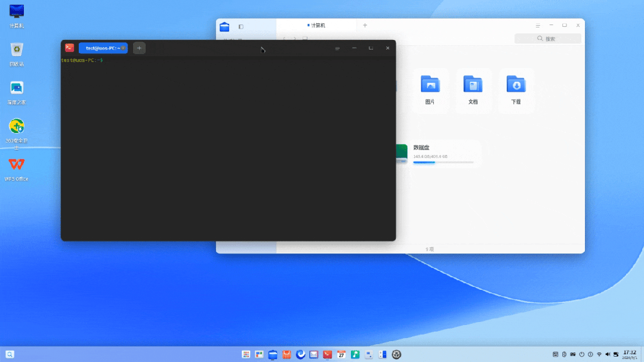Open the calendar app in the dock
The width and height of the screenshot is (644, 362).
[x=341, y=355]
